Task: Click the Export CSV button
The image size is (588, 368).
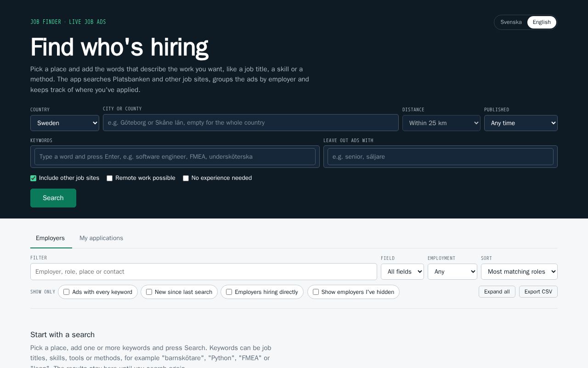Action: tap(538, 292)
